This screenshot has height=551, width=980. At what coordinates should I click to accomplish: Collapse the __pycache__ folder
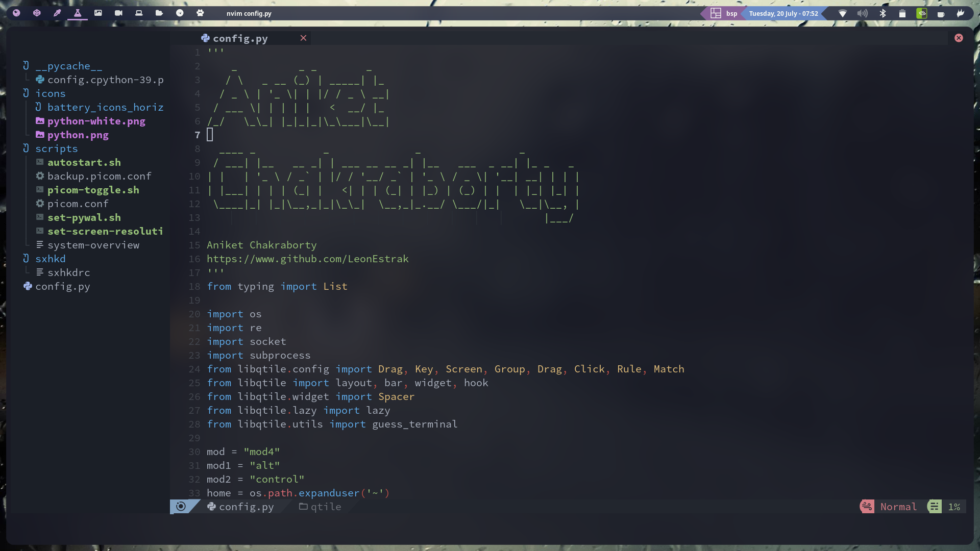(x=68, y=66)
